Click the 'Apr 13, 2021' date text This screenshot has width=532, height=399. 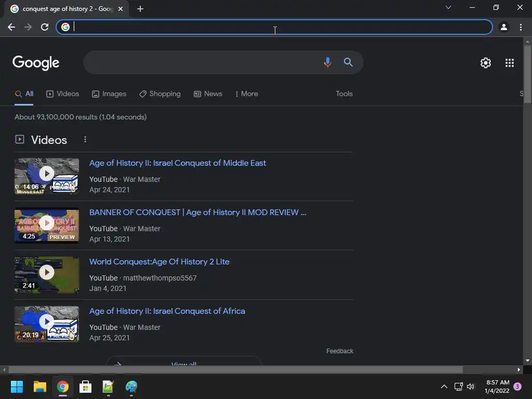pos(109,239)
